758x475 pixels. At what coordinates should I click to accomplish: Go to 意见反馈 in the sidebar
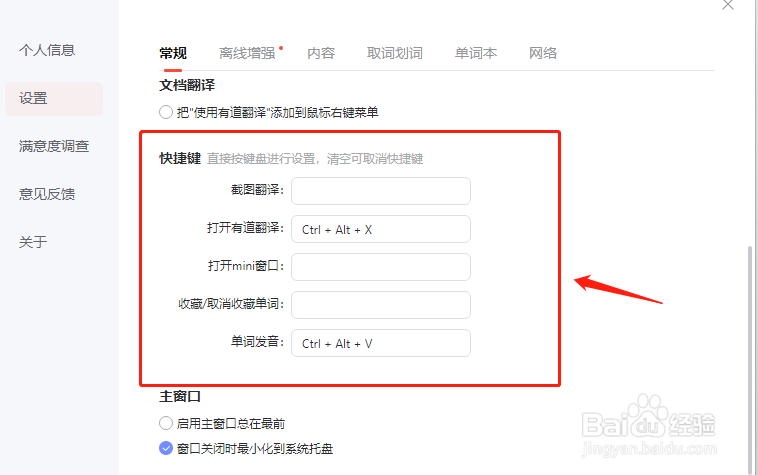click(47, 194)
